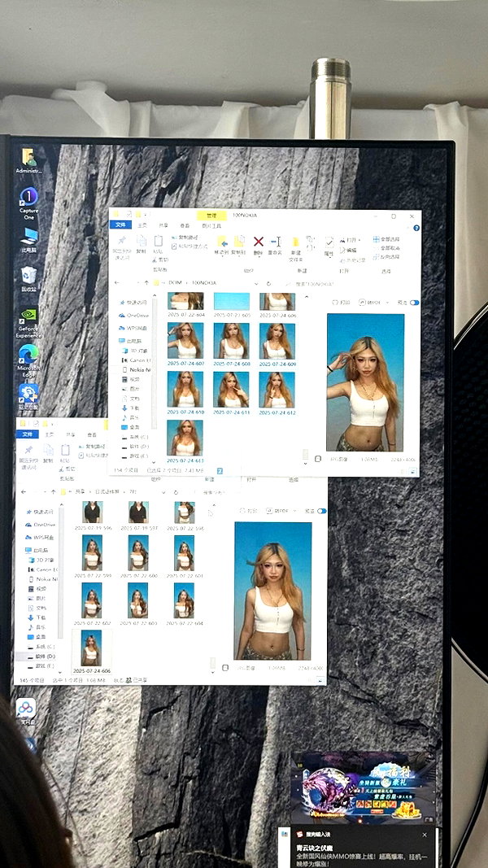The image size is (488, 868).
Task: Click 反向选择 in 100NOKIA ribbon
Action: click(386, 257)
